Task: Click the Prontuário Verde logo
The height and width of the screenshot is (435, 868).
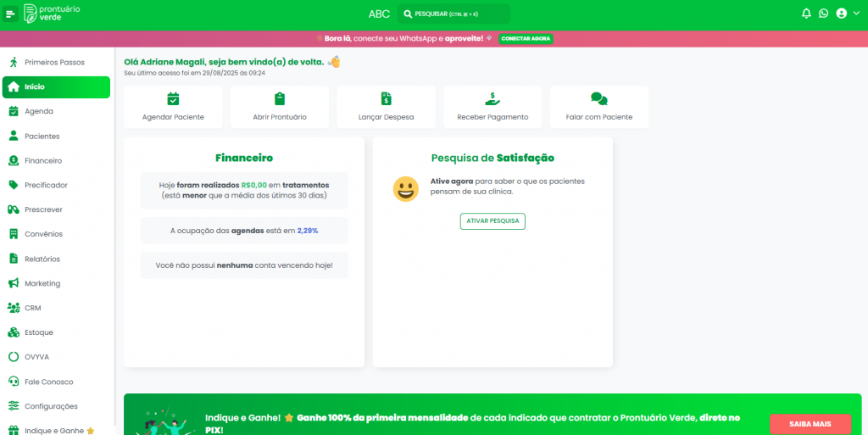Action: (x=54, y=14)
